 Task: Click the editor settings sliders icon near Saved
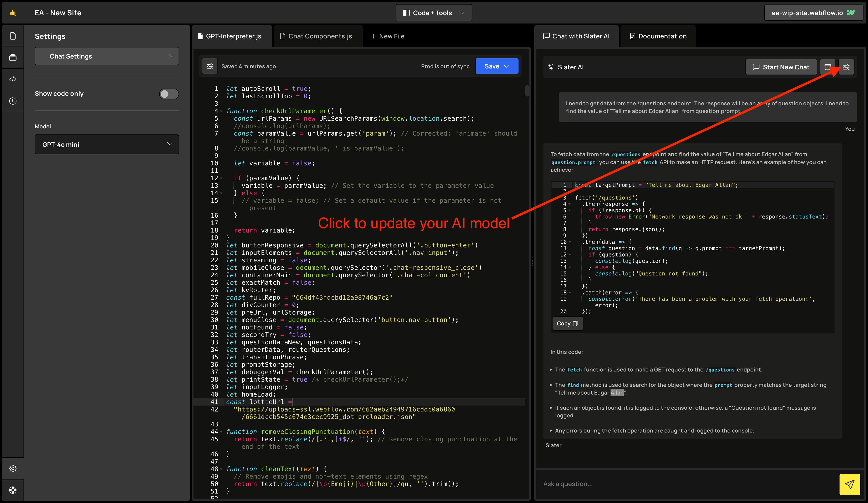pyautogui.click(x=210, y=66)
